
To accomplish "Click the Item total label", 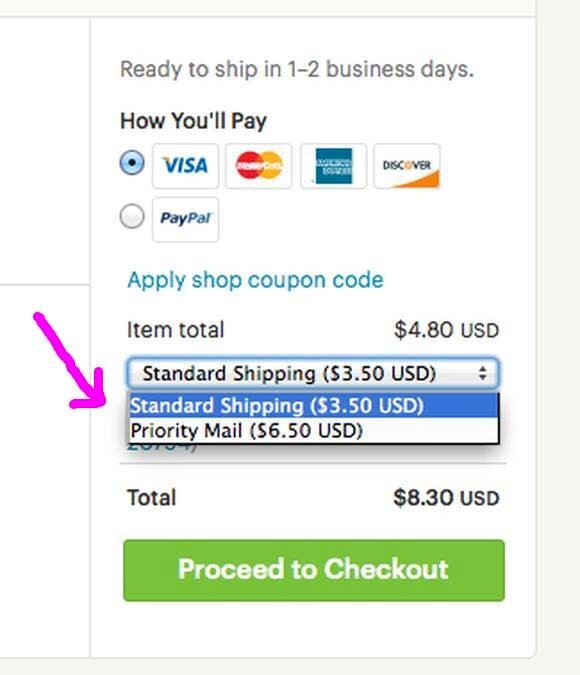I will 176,330.
